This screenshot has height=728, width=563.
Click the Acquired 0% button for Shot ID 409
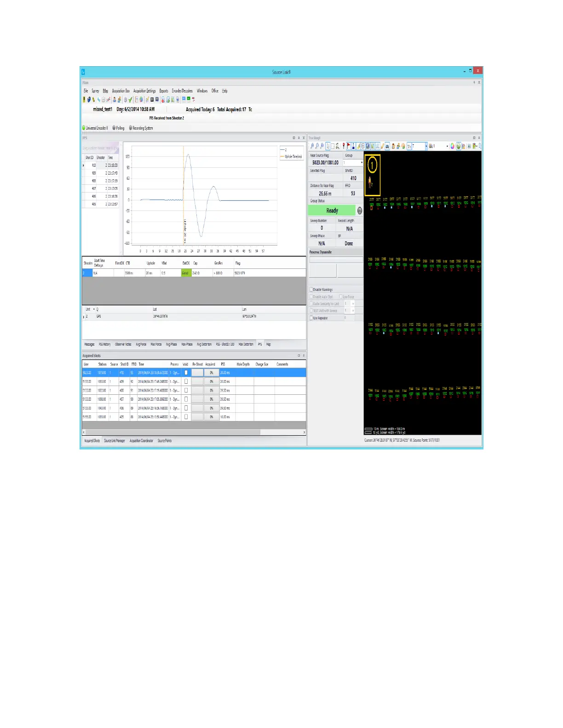point(212,381)
